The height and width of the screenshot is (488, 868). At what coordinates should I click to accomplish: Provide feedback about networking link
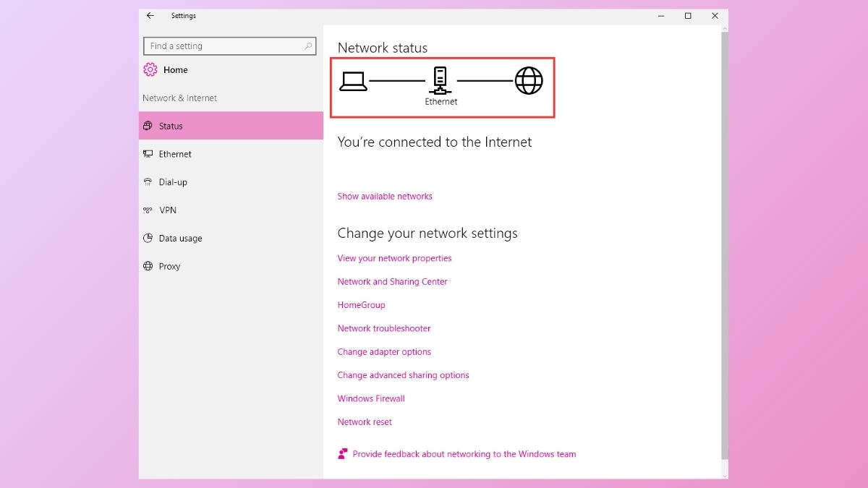(464, 454)
